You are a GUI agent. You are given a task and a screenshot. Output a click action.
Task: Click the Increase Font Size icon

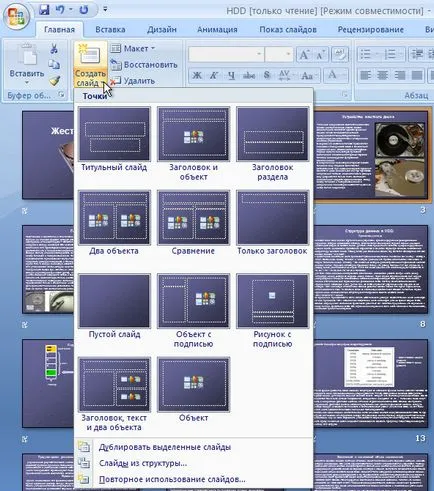coord(304,55)
